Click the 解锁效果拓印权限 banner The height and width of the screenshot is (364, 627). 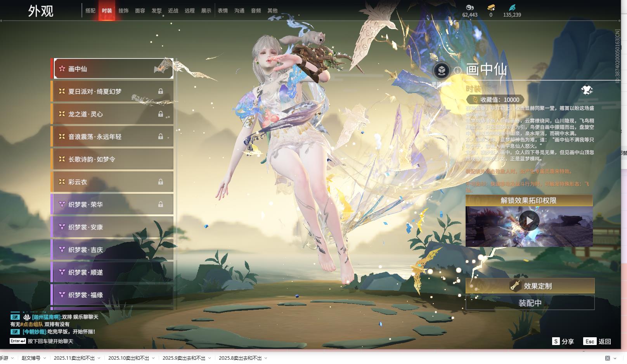pyautogui.click(x=529, y=200)
